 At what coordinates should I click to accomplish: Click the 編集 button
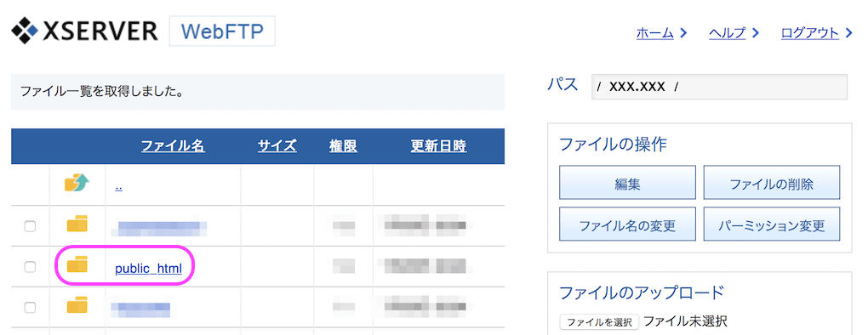(627, 183)
